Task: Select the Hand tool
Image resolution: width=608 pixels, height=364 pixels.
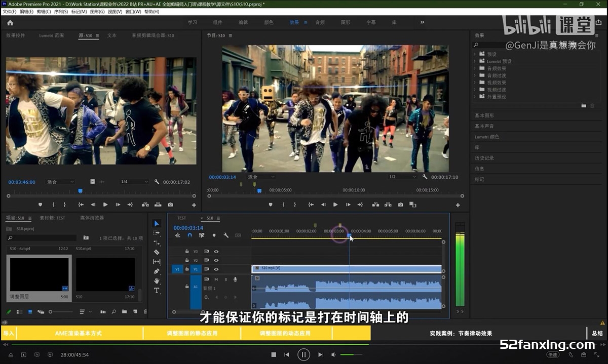Action: (x=157, y=281)
